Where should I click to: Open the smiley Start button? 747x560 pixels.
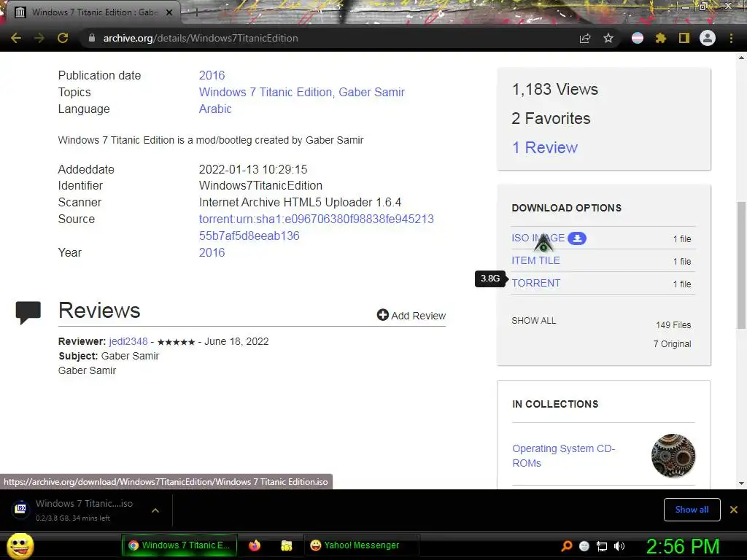click(20, 546)
